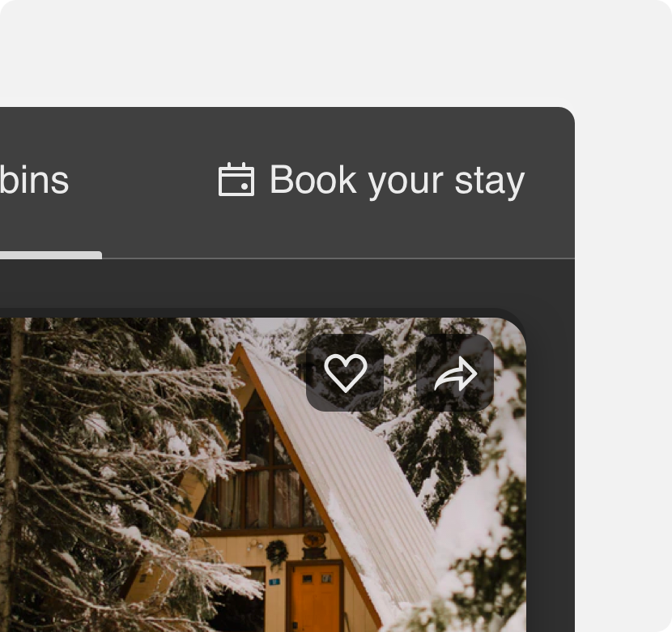Click the word 'Book' in the header
The image size is (672, 632).
click(313, 180)
